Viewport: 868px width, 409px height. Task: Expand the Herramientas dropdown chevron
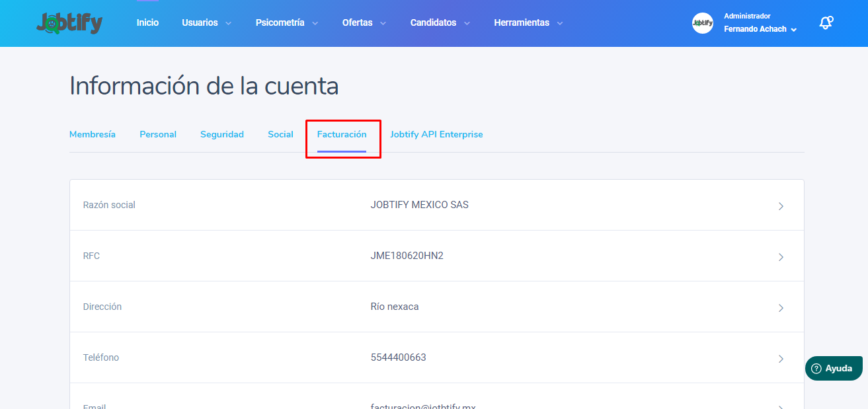tap(560, 23)
